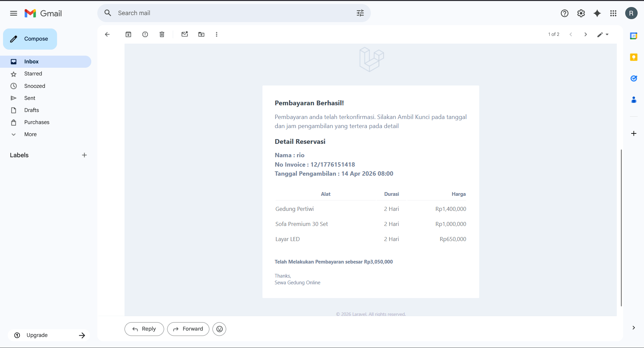Image resolution: width=644 pixels, height=348 pixels.
Task: Select the Inbox folder
Action: click(x=46, y=62)
